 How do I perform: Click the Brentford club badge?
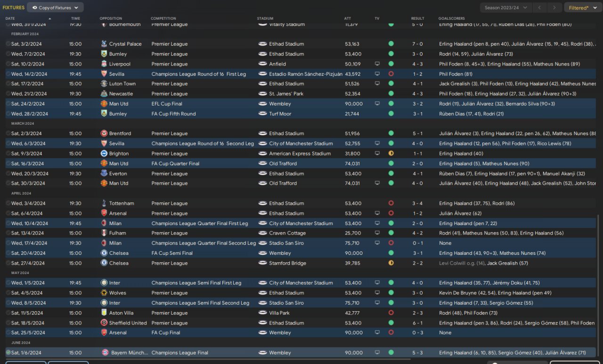pos(104,134)
